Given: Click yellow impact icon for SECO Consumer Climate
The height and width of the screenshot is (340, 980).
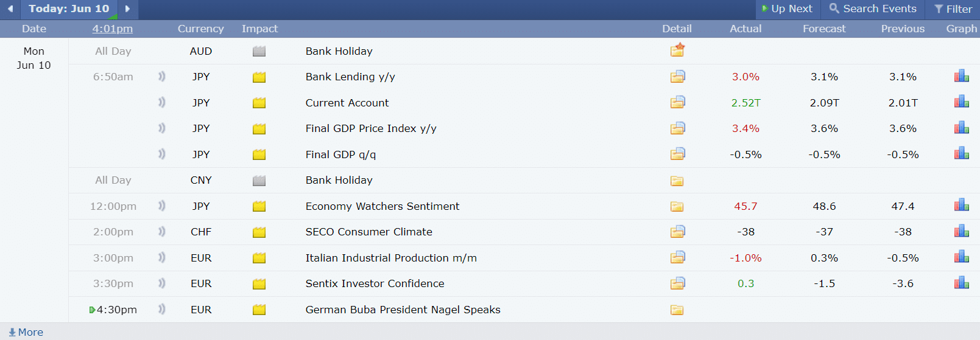Looking at the screenshot, I should point(259,232).
